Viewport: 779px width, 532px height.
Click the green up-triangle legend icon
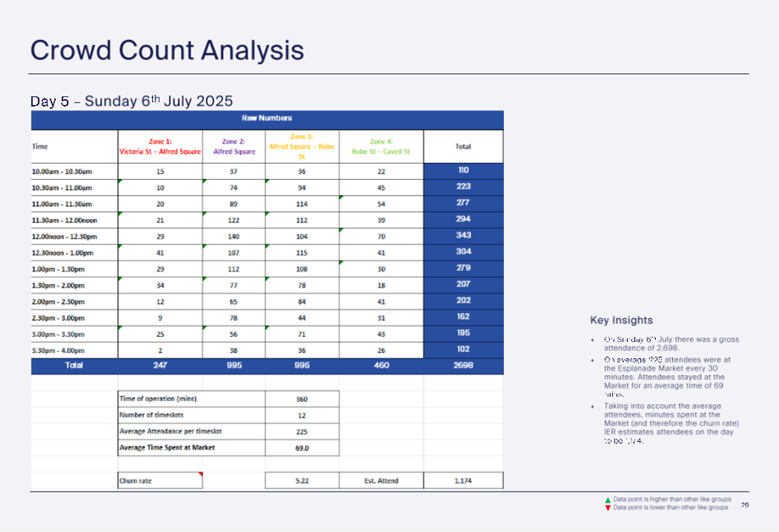coord(607,501)
